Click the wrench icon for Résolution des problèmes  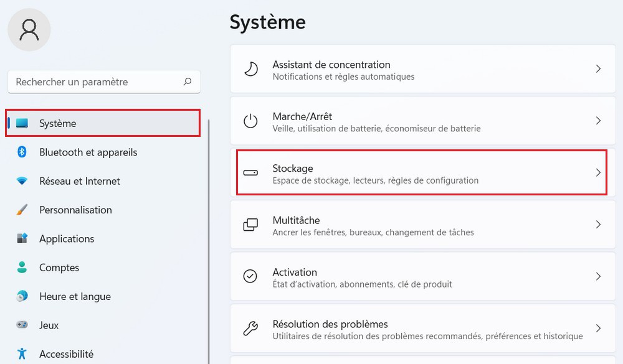coord(250,328)
